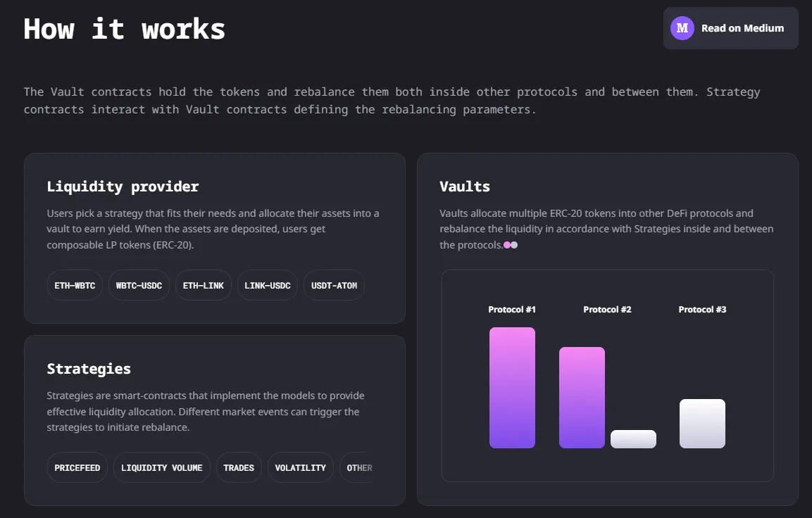The height and width of the screenshot is (518, 812).
Task: Click the VOLATILITY strategy trigger chip
Action: (x=300, y=467)
